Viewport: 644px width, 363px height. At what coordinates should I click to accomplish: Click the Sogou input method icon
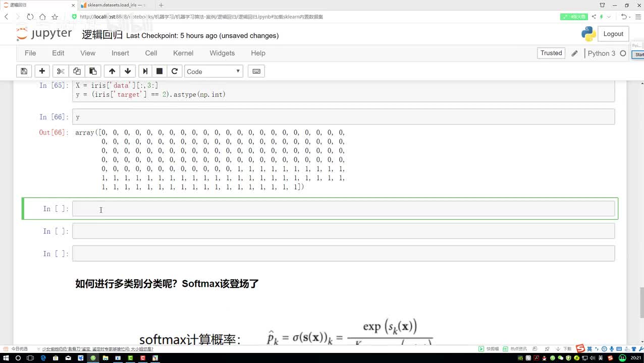(x=580, y=349)
